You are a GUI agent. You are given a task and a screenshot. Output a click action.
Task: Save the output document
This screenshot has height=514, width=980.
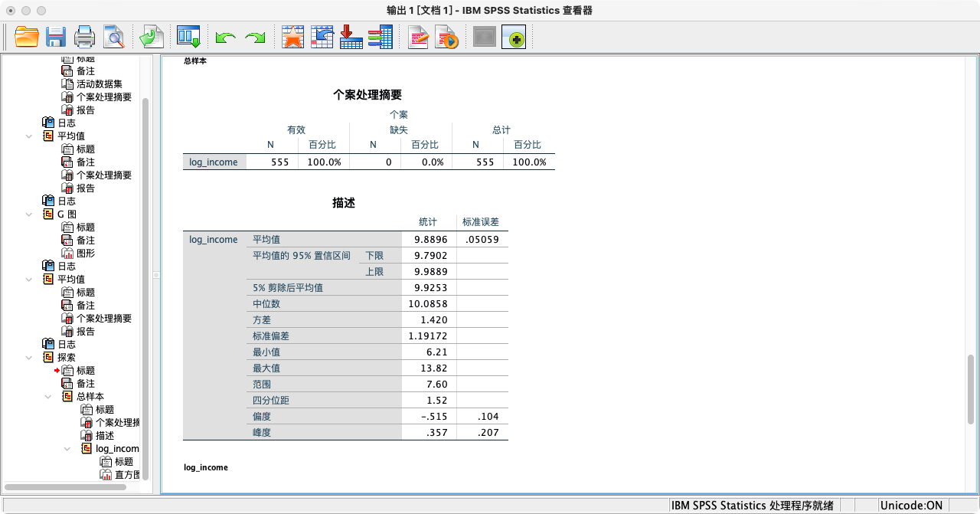click(x=55, y=37)
